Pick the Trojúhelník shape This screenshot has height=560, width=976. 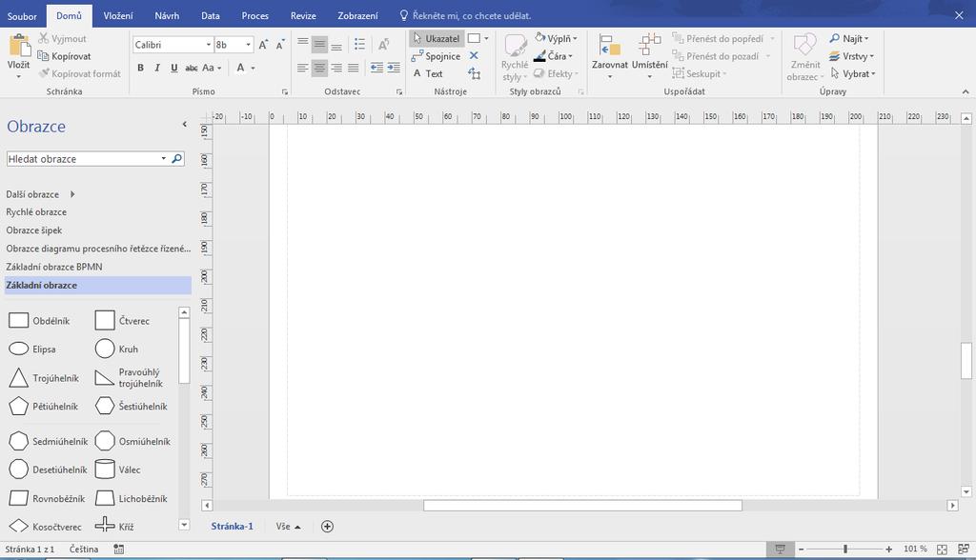(x=44, y=378)
